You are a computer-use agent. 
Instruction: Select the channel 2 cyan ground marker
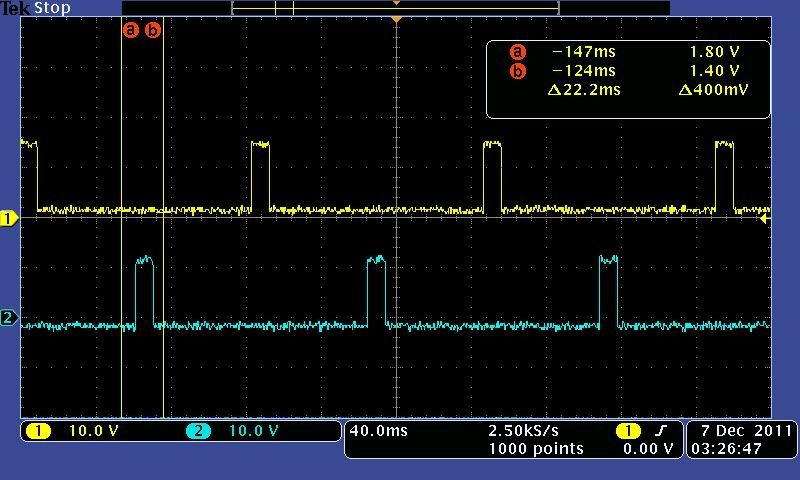[x=9, y=318]
